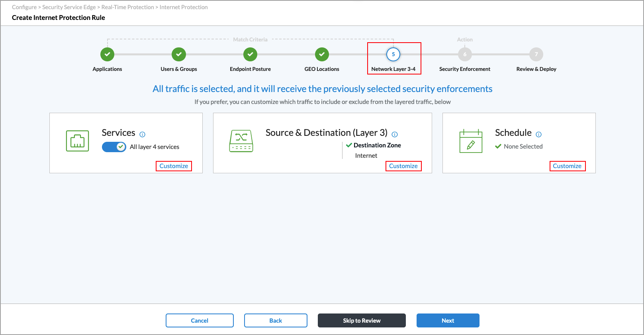Click the 'All layer 4 services' label
Image resolution: width=644 pixels, height=335 pixels.
pyautogui.click(x=155, y=147)
